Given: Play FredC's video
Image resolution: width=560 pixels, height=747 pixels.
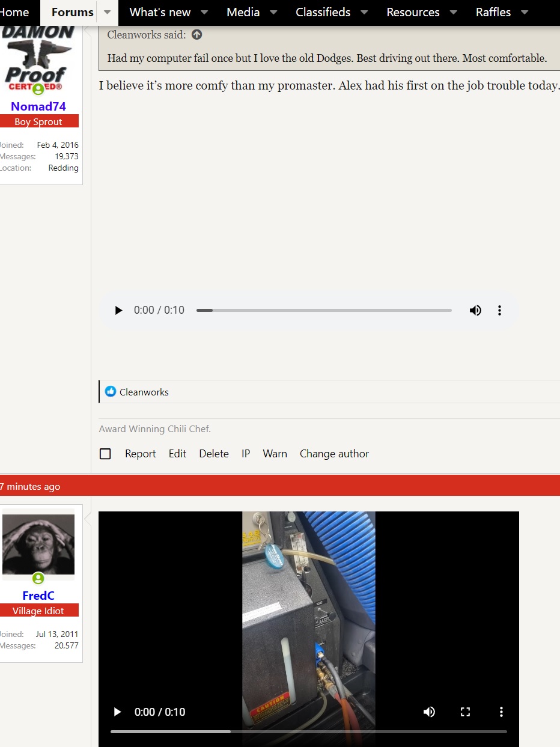Looking at the screenshot, I should (x=118, y=712).
